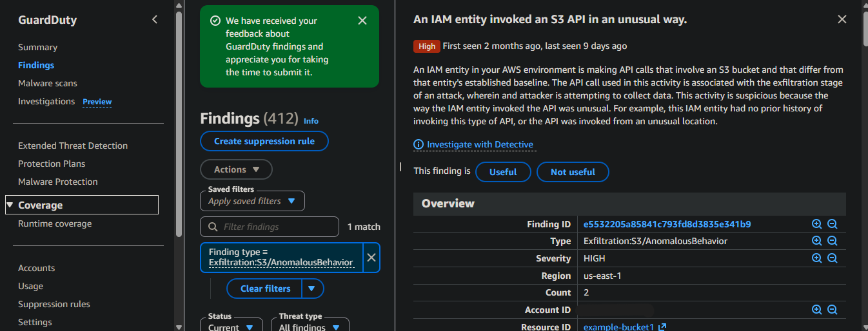The height and width of the screenshot is (331, 868).
Task: Mark this finding as Not useful
Action: [x=573, y=172]
